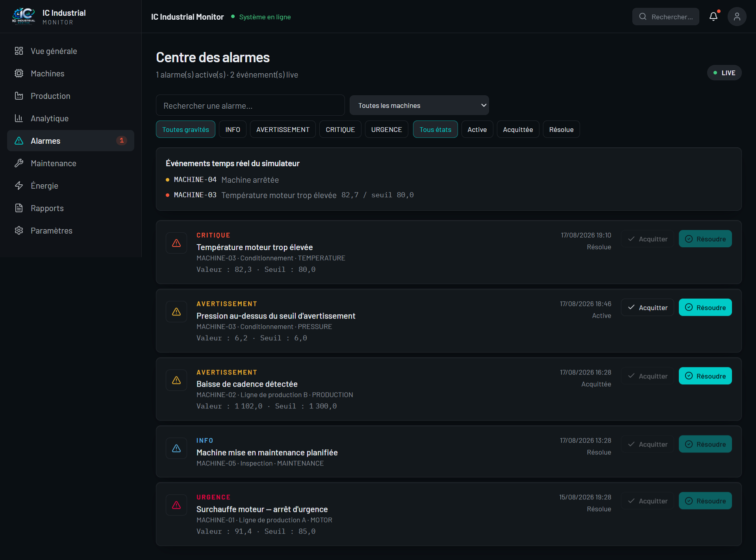Open the Machines page
This screenshot has height=560, width=756.
[x=70, y=73]
